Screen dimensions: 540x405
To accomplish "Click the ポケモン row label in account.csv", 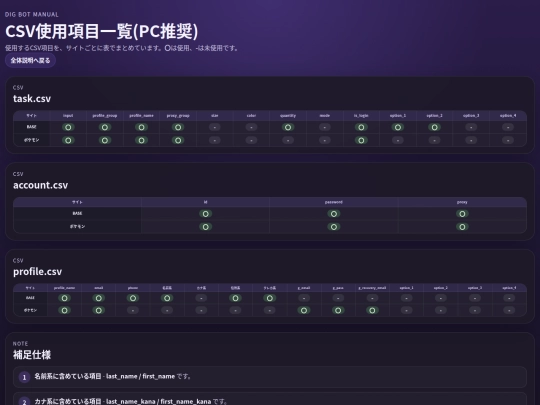I will (77, 227).
